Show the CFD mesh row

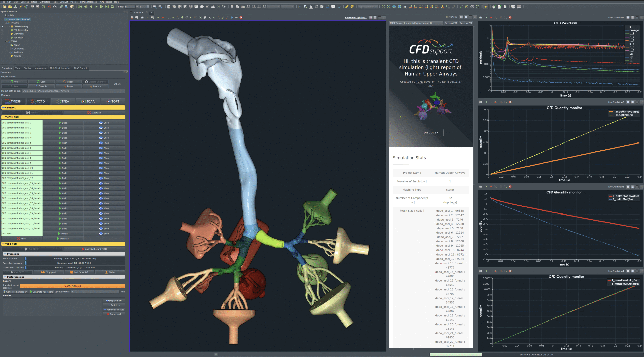(104, 234)
